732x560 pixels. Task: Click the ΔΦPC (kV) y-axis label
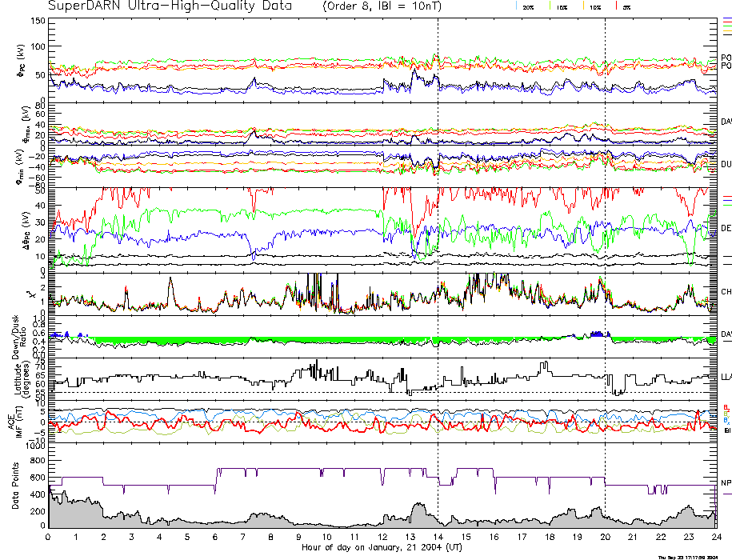pyautogui.click(x=26, y=230)
